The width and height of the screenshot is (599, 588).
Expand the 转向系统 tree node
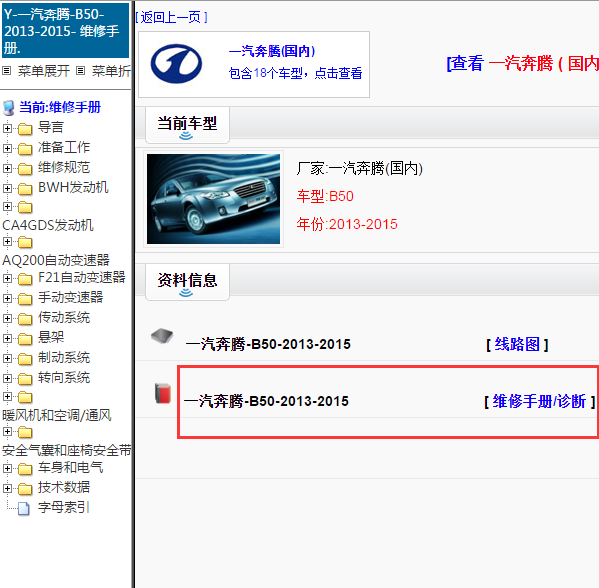pyautogui.click(x=7, y=378)
